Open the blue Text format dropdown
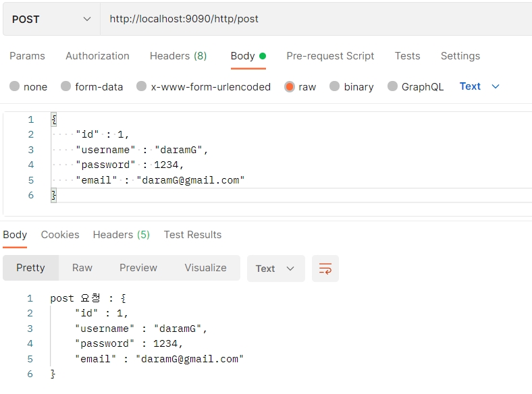 [x=479, y=86]
